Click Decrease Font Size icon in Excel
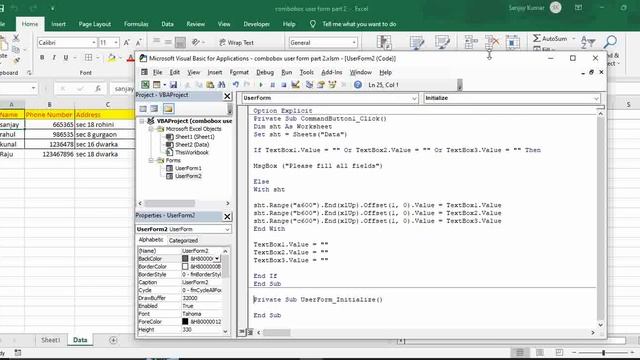Viewport: 640px width, 360px height. click(x=138, y=42)
